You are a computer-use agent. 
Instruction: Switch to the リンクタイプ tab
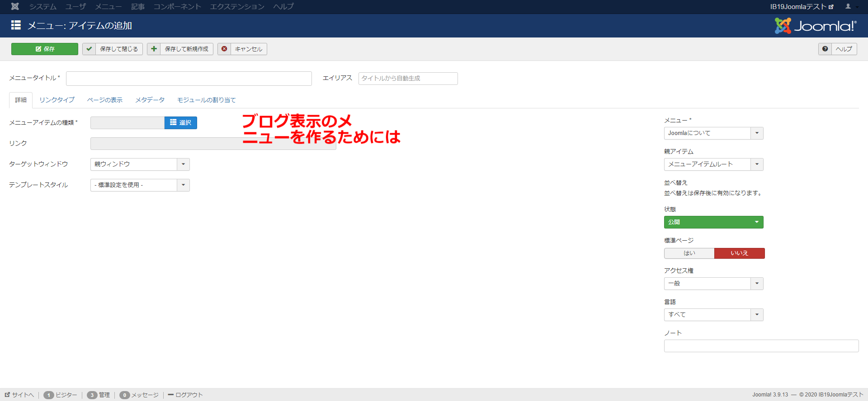57,100
